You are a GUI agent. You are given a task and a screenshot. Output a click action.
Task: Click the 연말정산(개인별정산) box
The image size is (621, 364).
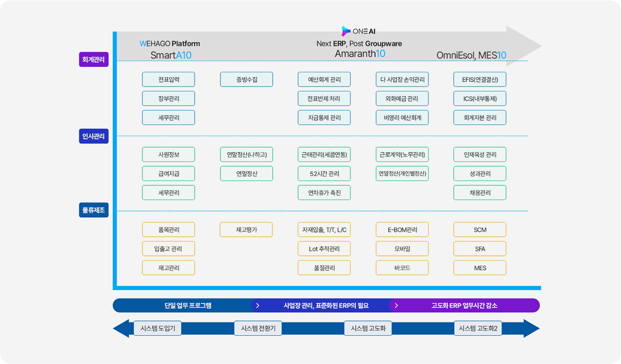point(402,173)
